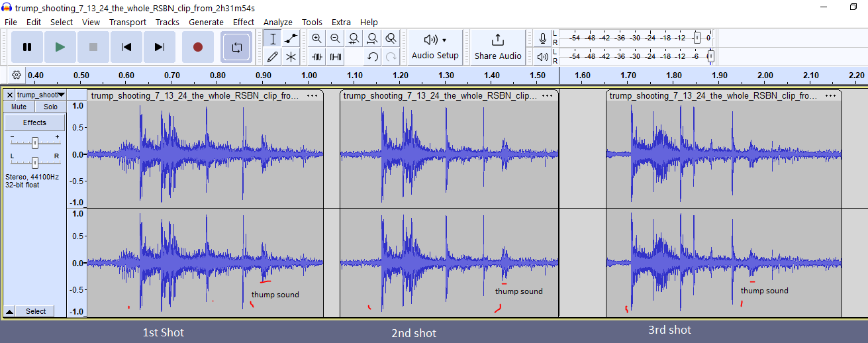Click the Redo icon

(x=391, y=57)
